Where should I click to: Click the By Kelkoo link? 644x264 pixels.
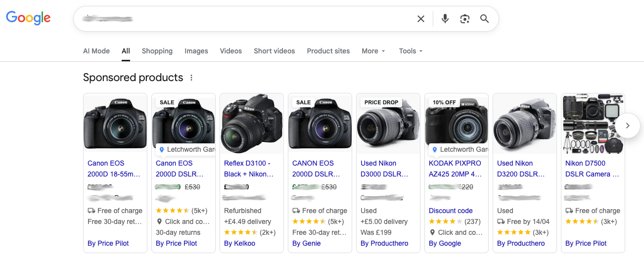239,243
